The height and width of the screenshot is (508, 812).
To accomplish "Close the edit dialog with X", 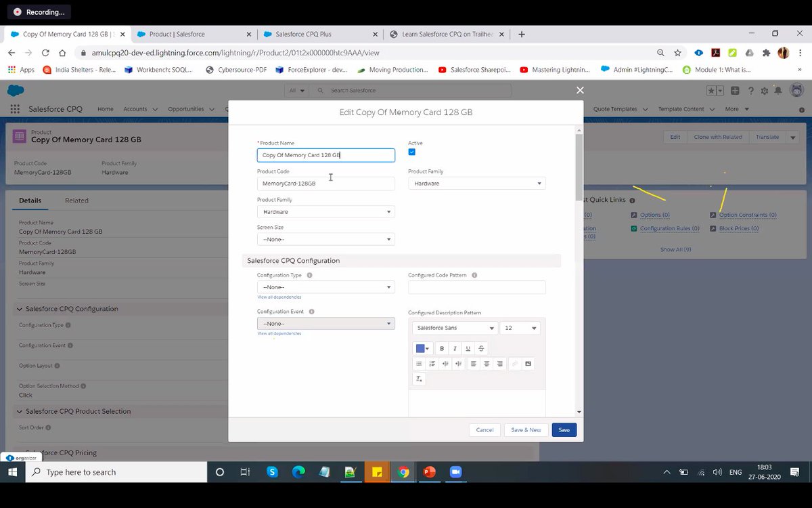I will pyautogui.click(x=579, y=89).
